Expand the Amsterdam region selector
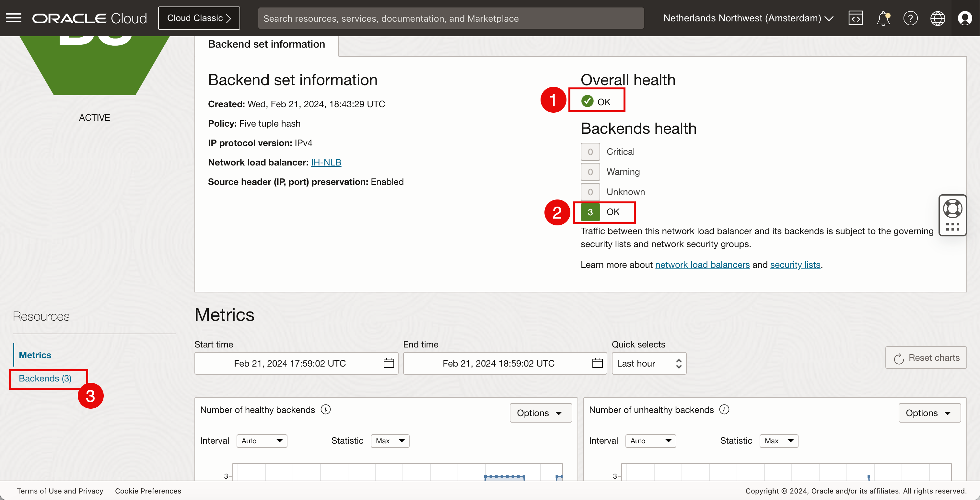980x500 pixels. (748, 18)
